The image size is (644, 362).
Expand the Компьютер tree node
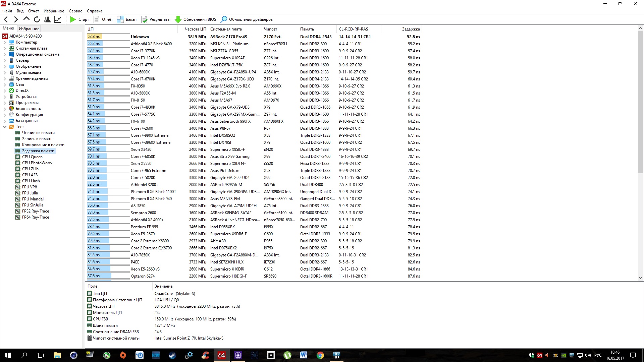tap(5, 42)
